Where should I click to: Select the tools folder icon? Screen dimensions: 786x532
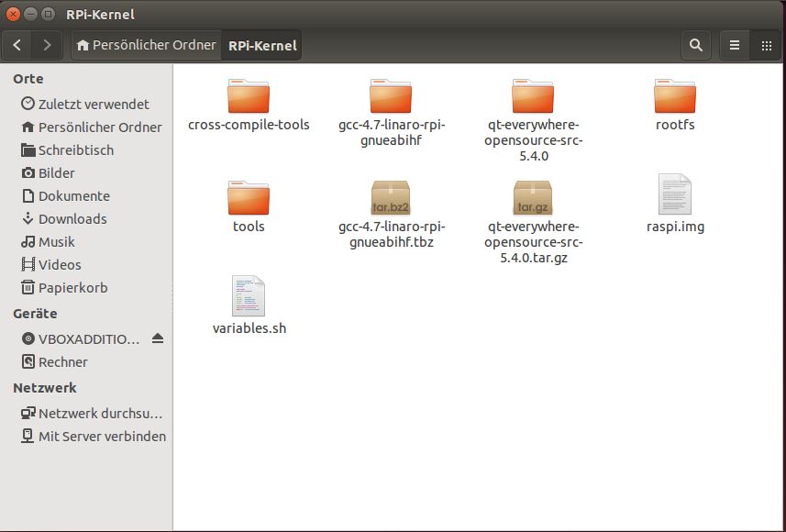pyautogui.click(x=249, y=197)
